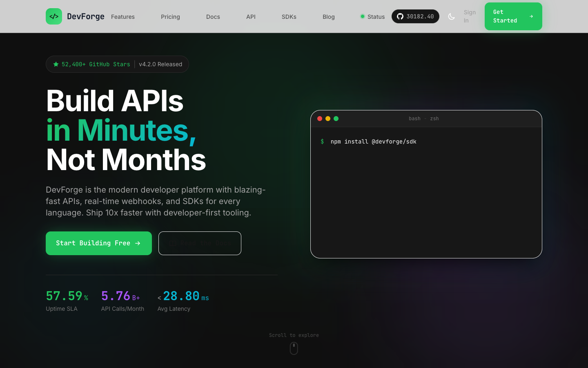Click the green dollar prompt in the terminal
This screenshot has height=368, width=588.
[322, 141]
